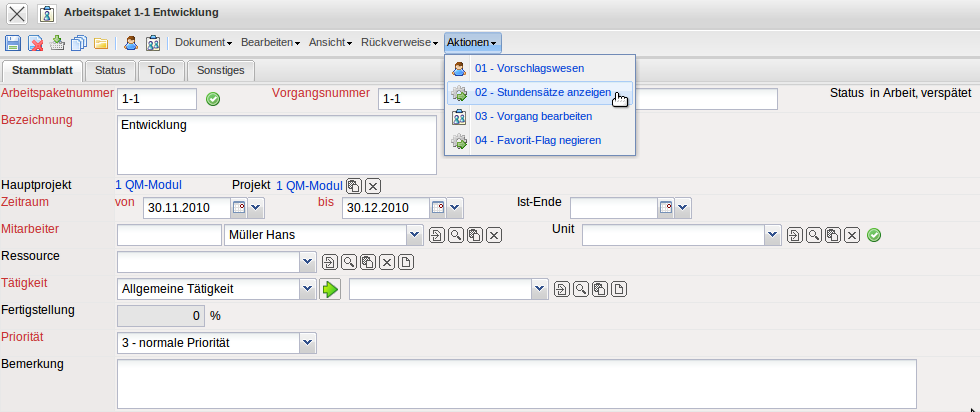
Task: Click the basket icon with the green arrow
Action: [x=58, y=43]
